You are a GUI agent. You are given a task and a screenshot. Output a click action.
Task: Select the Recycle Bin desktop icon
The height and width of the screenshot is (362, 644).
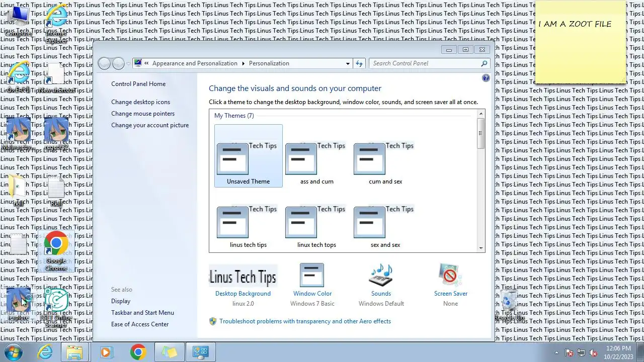click(x=509, y=305)
